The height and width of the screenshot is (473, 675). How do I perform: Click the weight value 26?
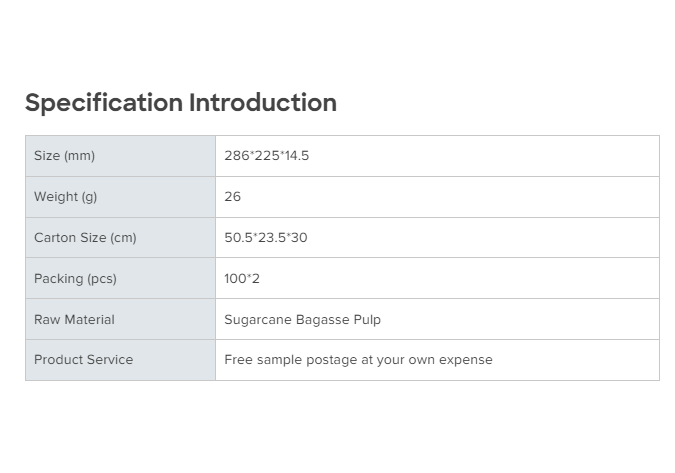(232, 197)
